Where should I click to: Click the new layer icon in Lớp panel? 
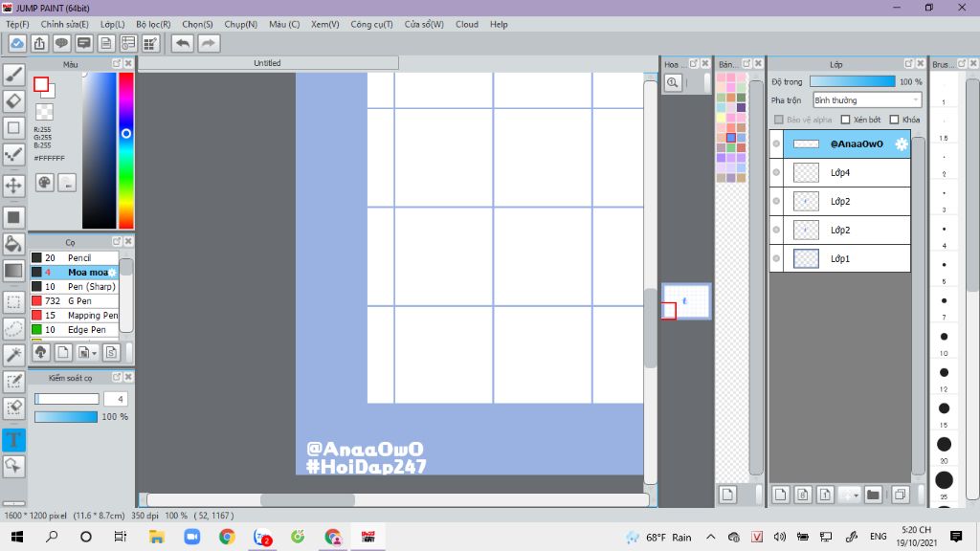780,495
